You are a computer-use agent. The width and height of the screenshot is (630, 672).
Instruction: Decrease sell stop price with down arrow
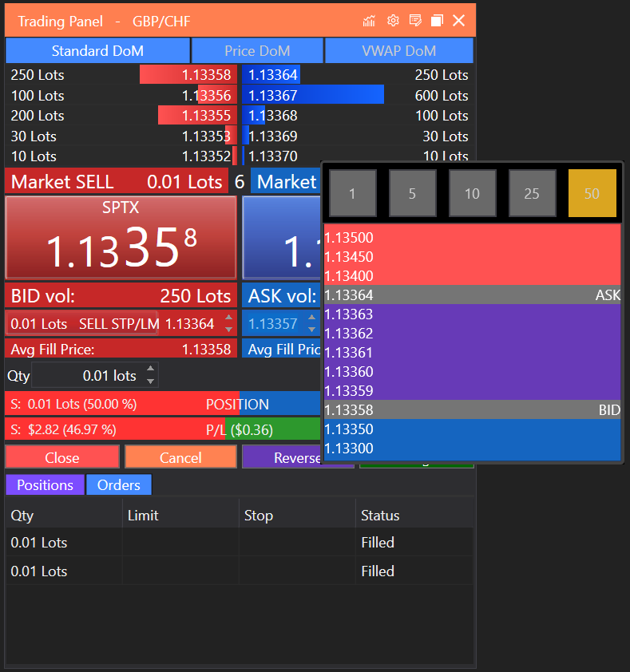pos(229,329)
